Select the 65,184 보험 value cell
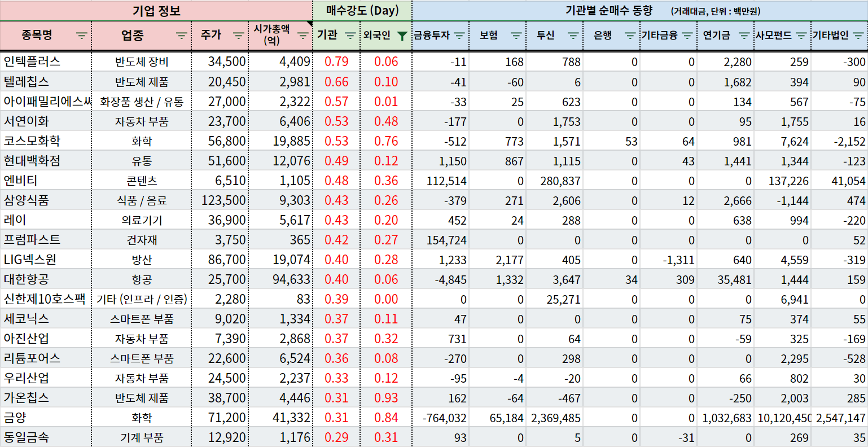 coord(498,418)
